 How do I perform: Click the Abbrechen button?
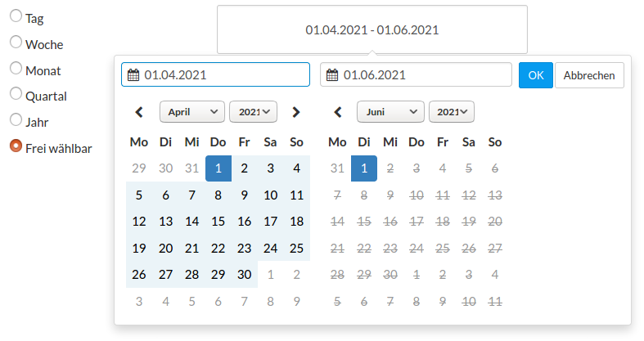click(589, 75)
